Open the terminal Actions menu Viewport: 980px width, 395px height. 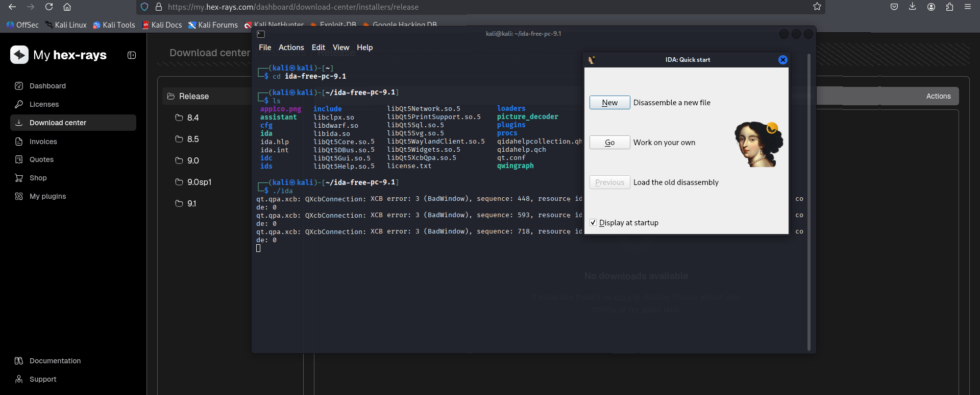291,48
